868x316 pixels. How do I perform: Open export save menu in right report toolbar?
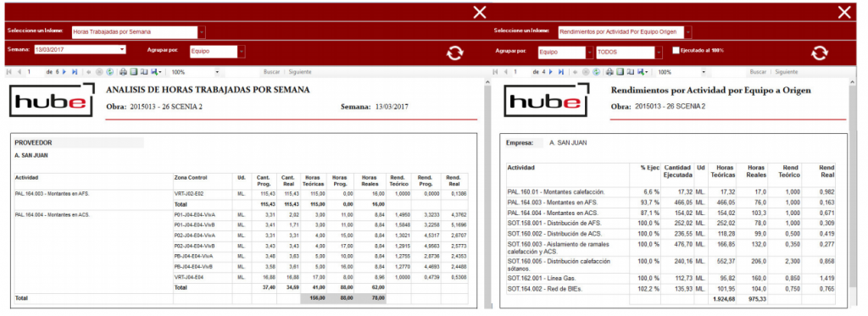click(643, 72)
